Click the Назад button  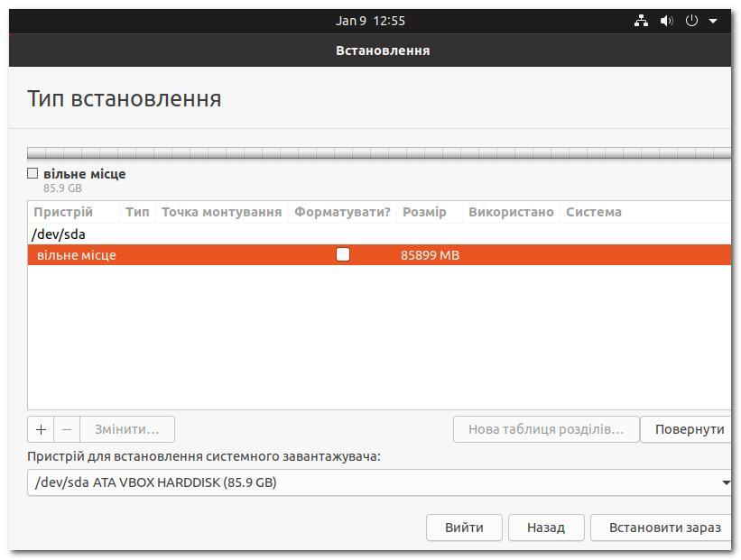pyautogui.click(x=546, y=528)
